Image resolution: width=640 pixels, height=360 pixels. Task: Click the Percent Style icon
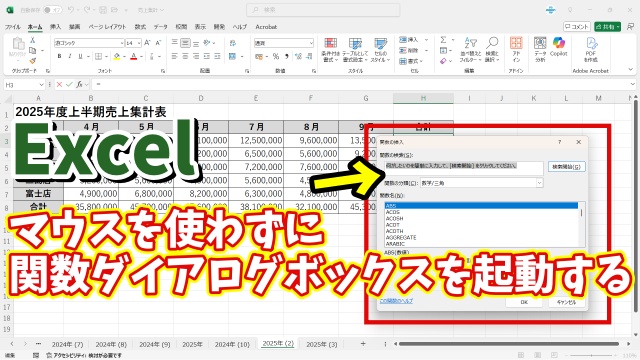276,56
